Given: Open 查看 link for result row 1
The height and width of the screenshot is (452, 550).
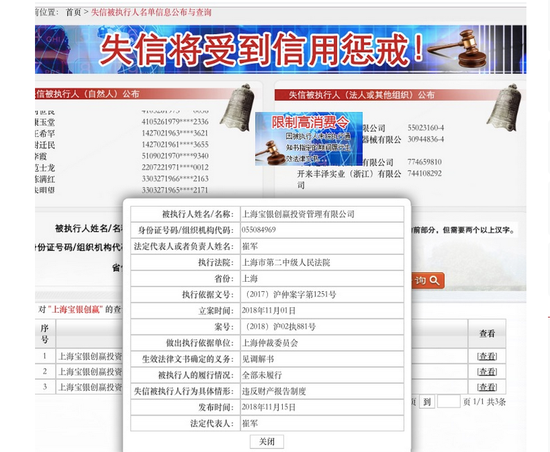Looking at the screenshot, I should click(x=487, y=357).
